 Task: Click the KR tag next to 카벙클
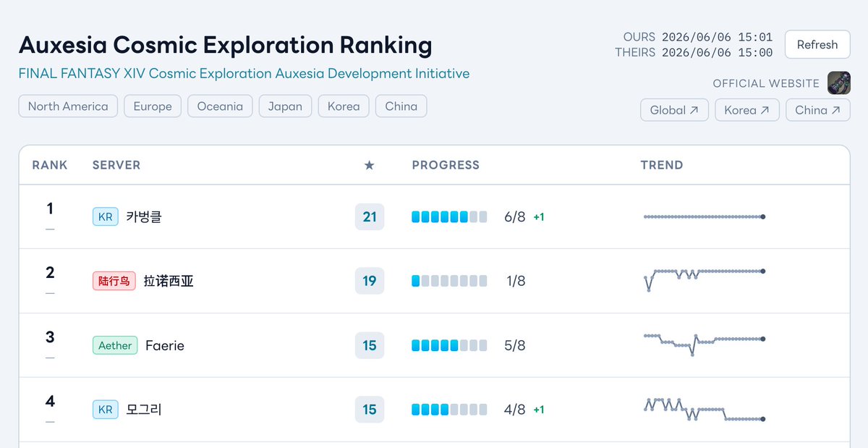click(x=105, y=216)
